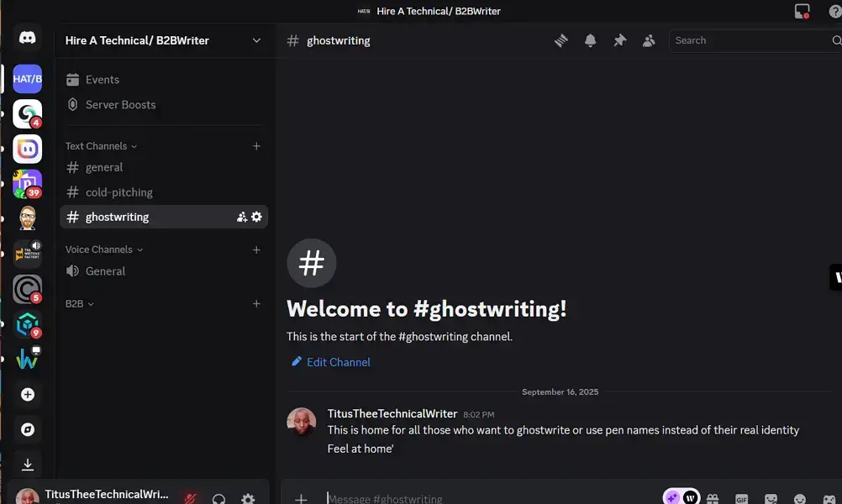842x504 pixels.
Task: Open the GIF picker
Action: [x=741, y=498]
